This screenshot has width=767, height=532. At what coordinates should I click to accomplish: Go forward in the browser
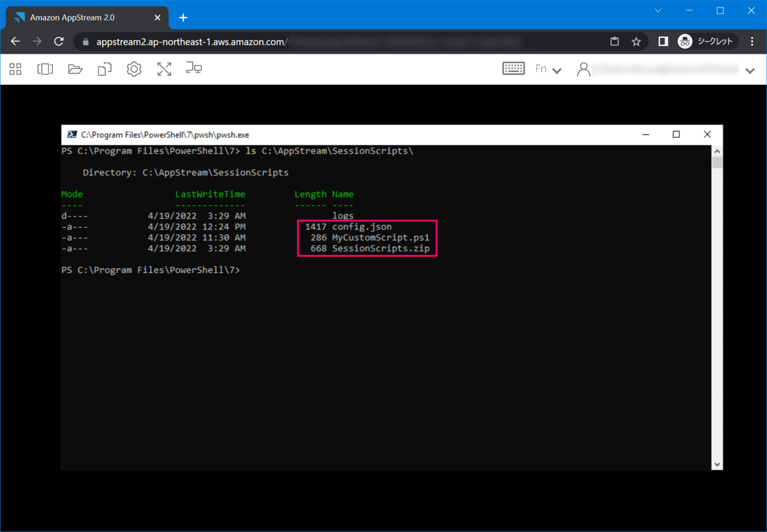point(37,41)
